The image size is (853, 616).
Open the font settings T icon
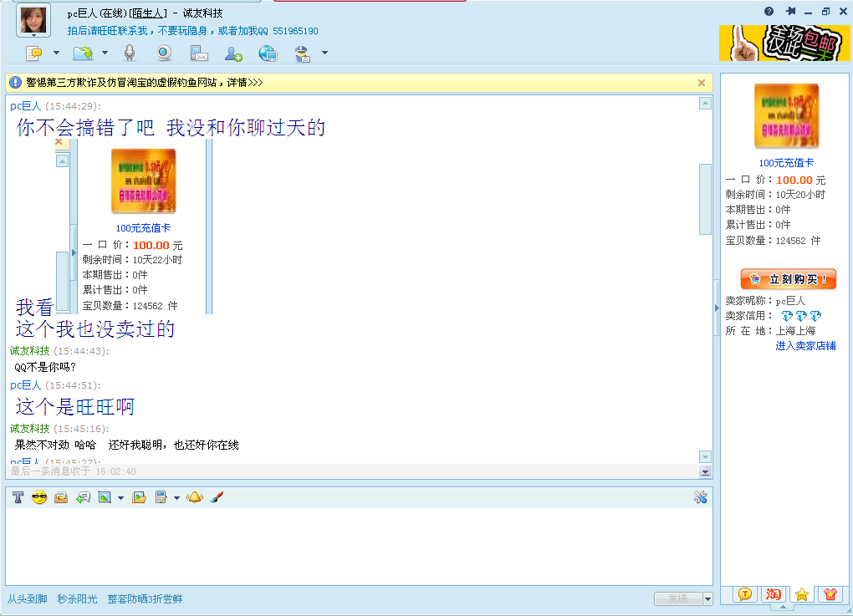18,497
